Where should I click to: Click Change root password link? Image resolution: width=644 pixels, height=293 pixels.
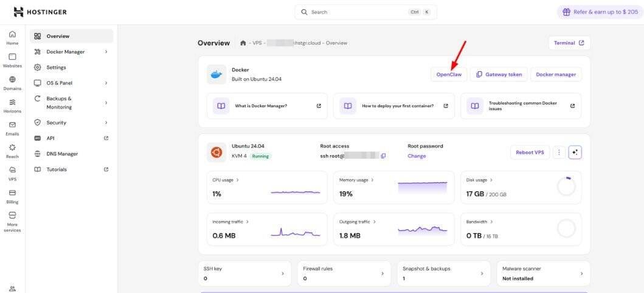point(417,156)
